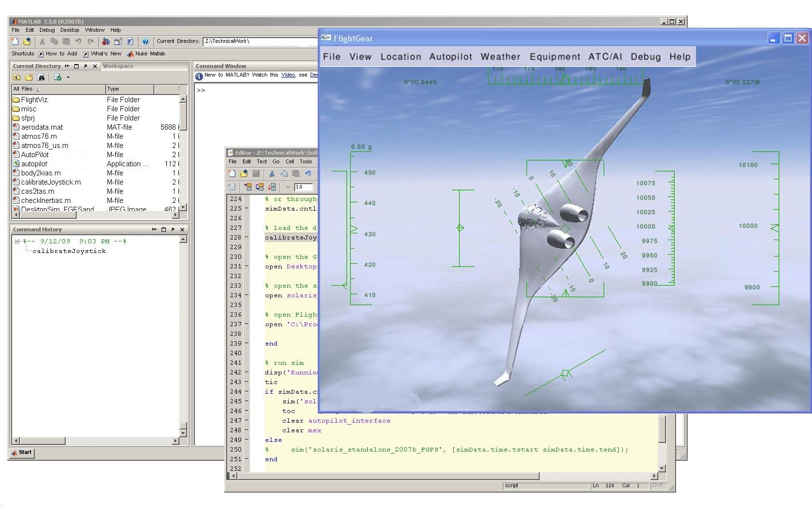Collapse the 9/12/09 9:03 PM history node
The height and width of the screenshot is (506, 812).
(17, 241)
